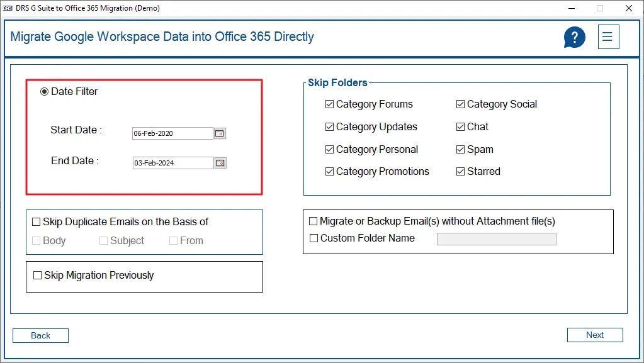This screenshot has height=363, width=644.
Task: Uncheck the Starred skip folder
Action: tap(460, 172)
